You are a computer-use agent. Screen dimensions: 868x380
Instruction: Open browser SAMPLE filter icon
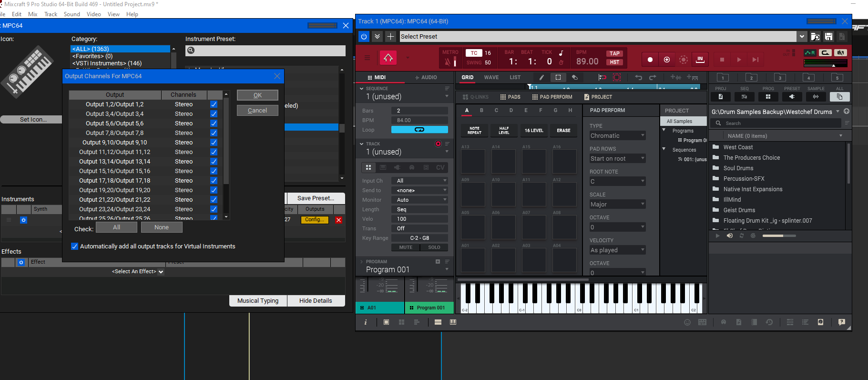(x=816, y=97)
